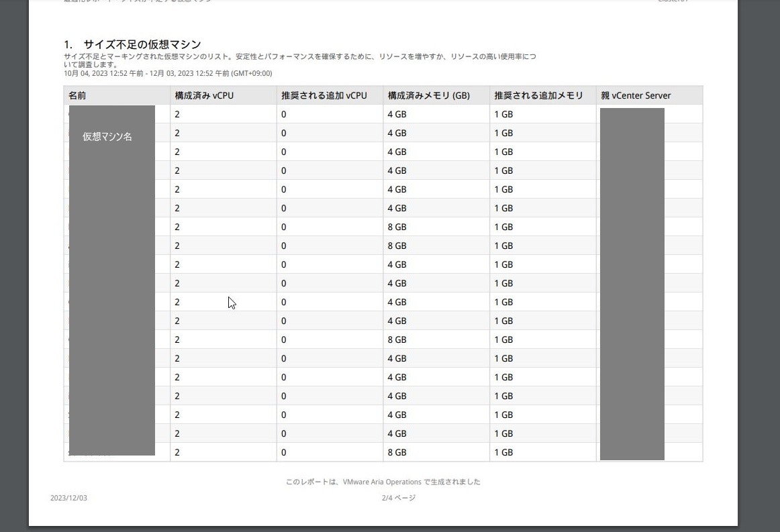780x532 pixels.
Task: Click the description paragraph starting "サイズ不足とマーキングされた"
Action: (300, 60)
